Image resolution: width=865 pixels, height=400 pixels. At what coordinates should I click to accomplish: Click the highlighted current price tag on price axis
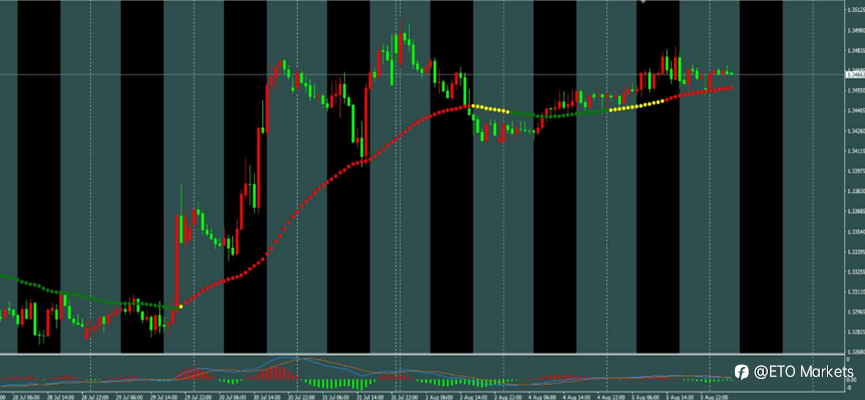855,74
